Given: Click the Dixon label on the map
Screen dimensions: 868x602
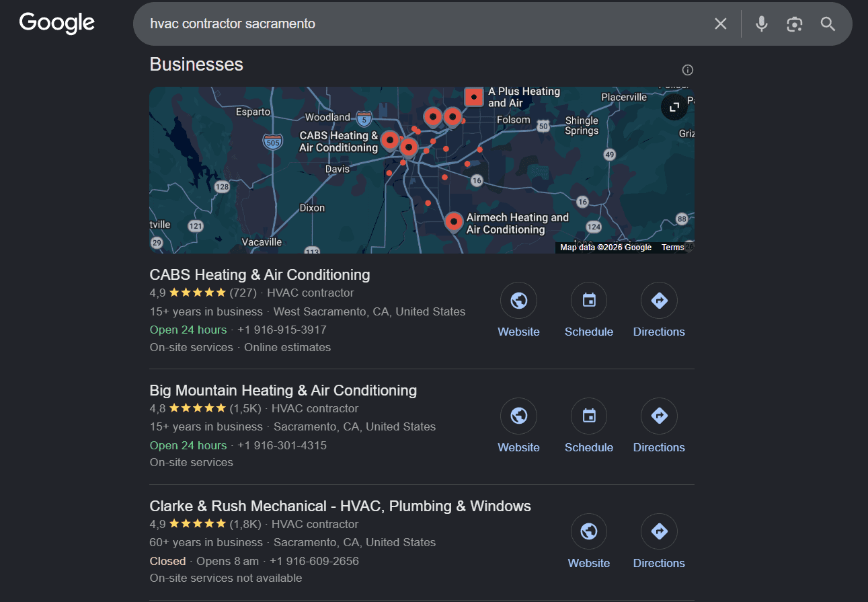Looking at the screenshot, I should [x=313, y=208].
